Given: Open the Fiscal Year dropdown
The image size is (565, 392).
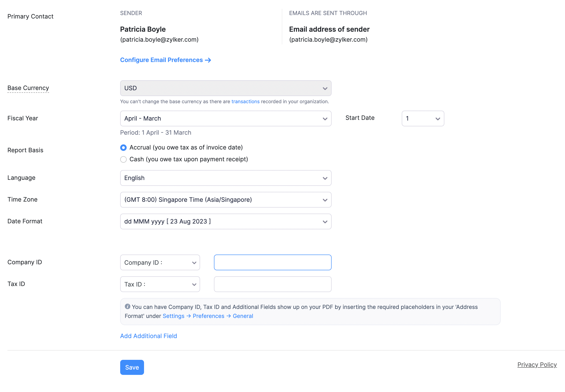Looking at the screenshot, I should tap(226, 118).
